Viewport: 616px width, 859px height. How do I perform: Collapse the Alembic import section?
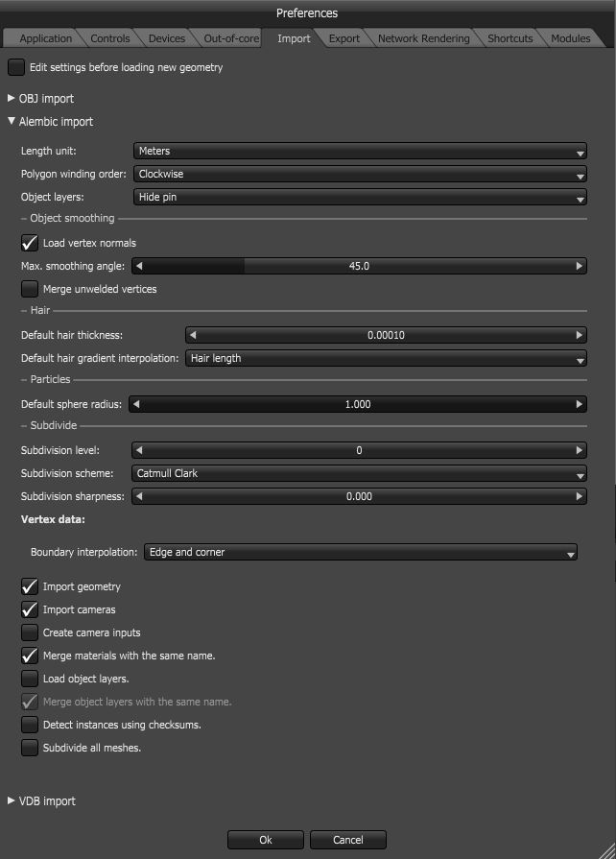click(12, 122)
